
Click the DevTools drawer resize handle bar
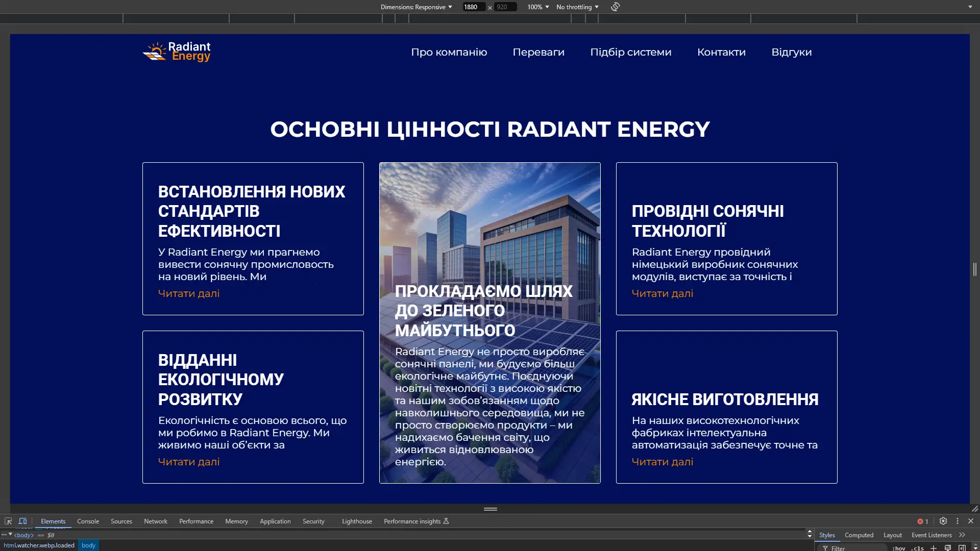point(491,509)
